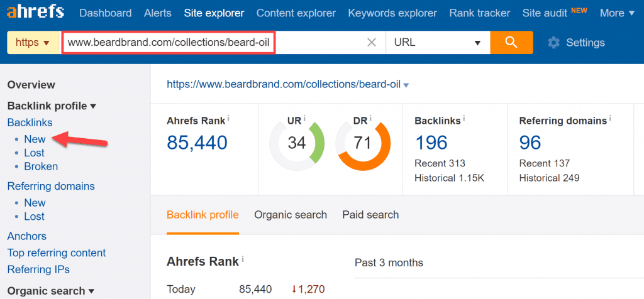Click the info icon beside Referring domains
644x299 pixels.
[611, 118]
